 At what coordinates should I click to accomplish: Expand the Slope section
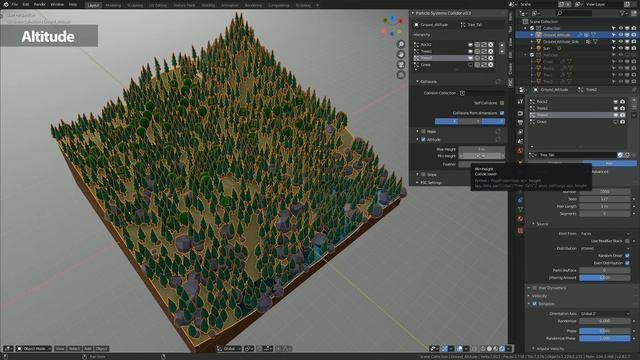418,174
